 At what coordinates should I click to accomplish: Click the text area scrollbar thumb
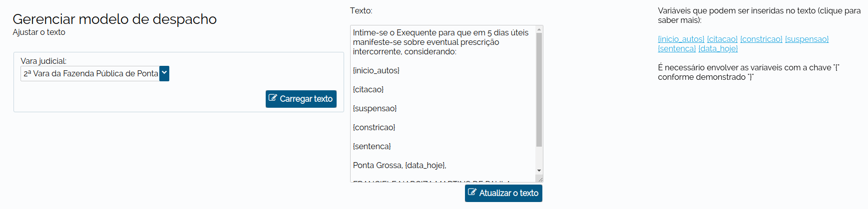[539, 90]
